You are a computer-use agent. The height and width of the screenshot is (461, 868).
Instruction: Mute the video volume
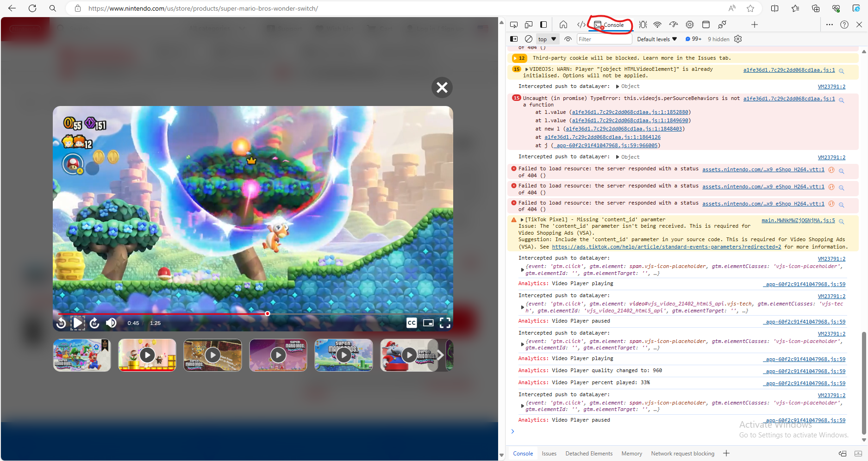[x=112, y=323]
